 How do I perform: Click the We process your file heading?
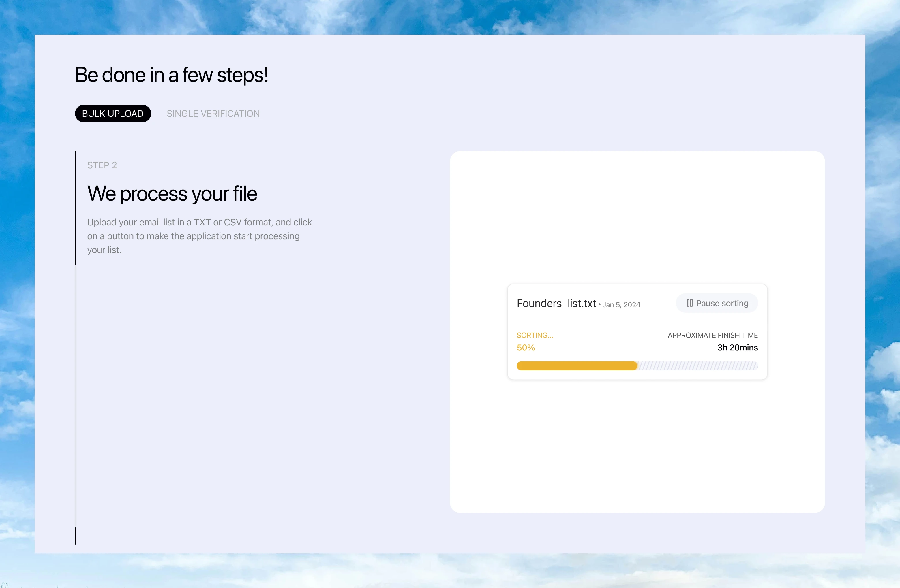172,193
